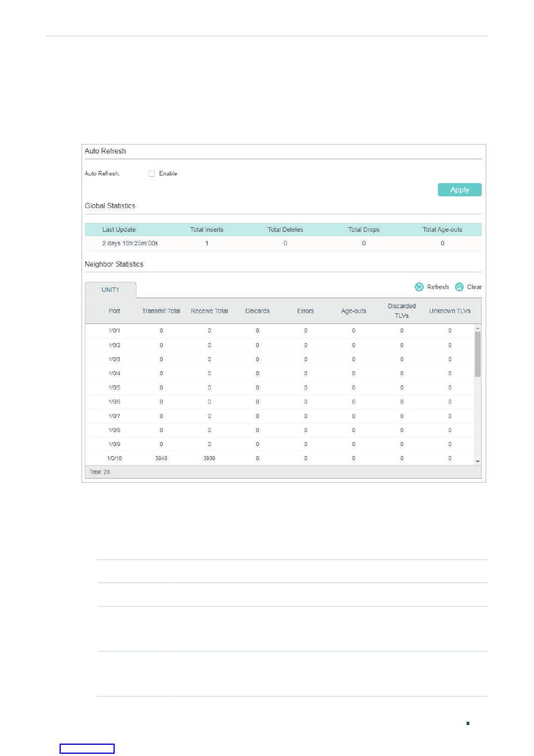Click the Neighbor Statistics section heading

[x=114, y=264]
